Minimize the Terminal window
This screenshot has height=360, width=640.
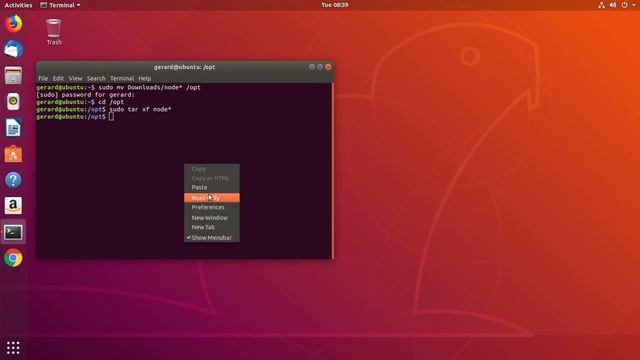tap(312, 67)
